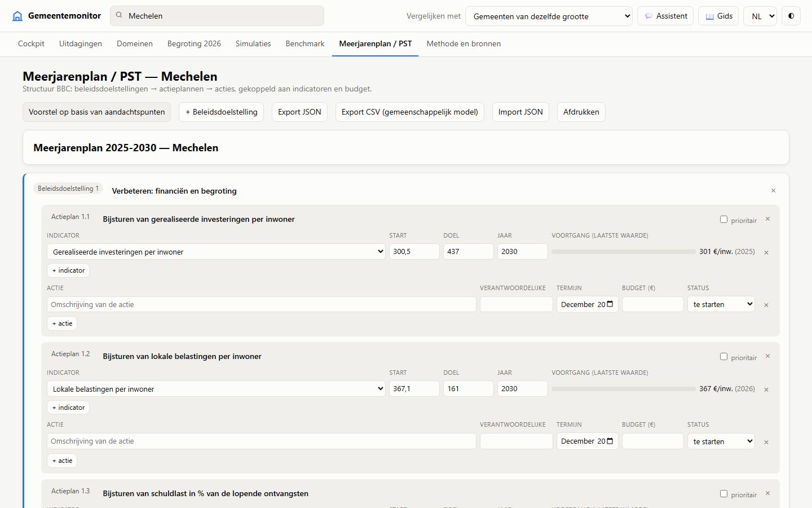Export the plan as JSON
This screenshot has width=812, height=508.
299,112
